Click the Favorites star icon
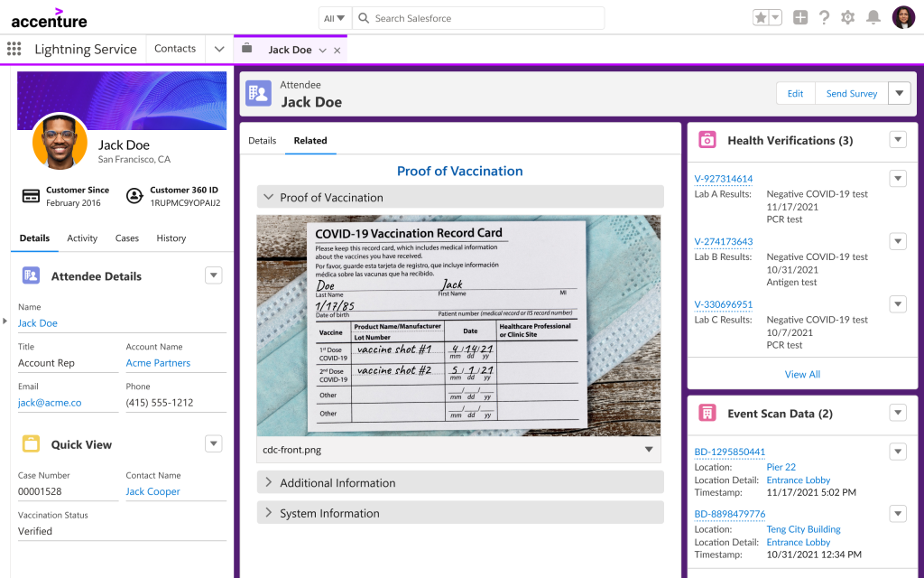Image resolution: width=924 pixels, height=578 pixels. click(x=761, y=17)
